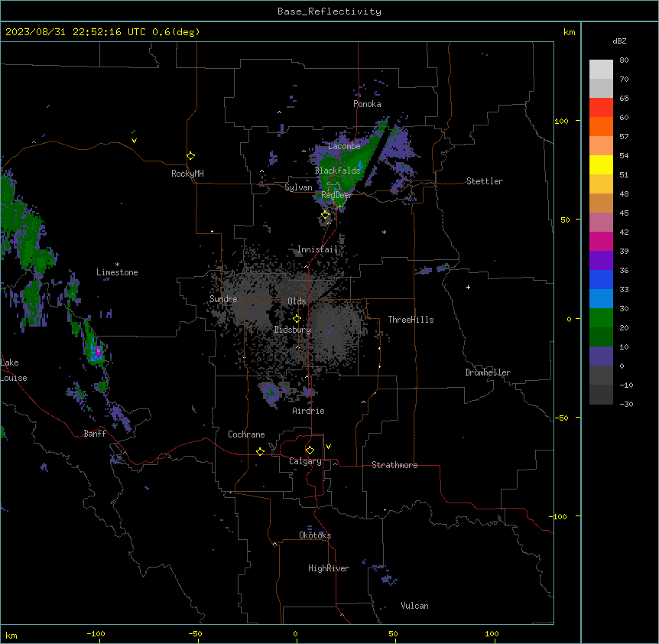Click the magenta storm core northeast of Lake Louise
The width and height of the screenshot is (659, 644).
click(99, 351)
